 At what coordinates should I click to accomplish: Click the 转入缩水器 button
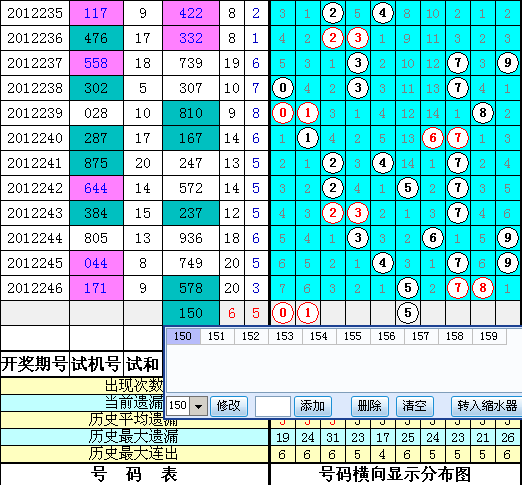pos(487,406)
